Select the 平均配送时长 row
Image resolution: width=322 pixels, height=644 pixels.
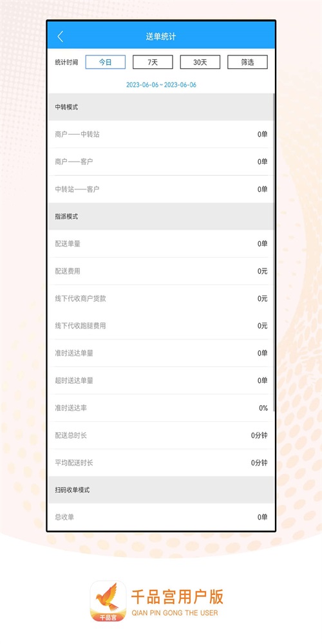pos(161,463)
